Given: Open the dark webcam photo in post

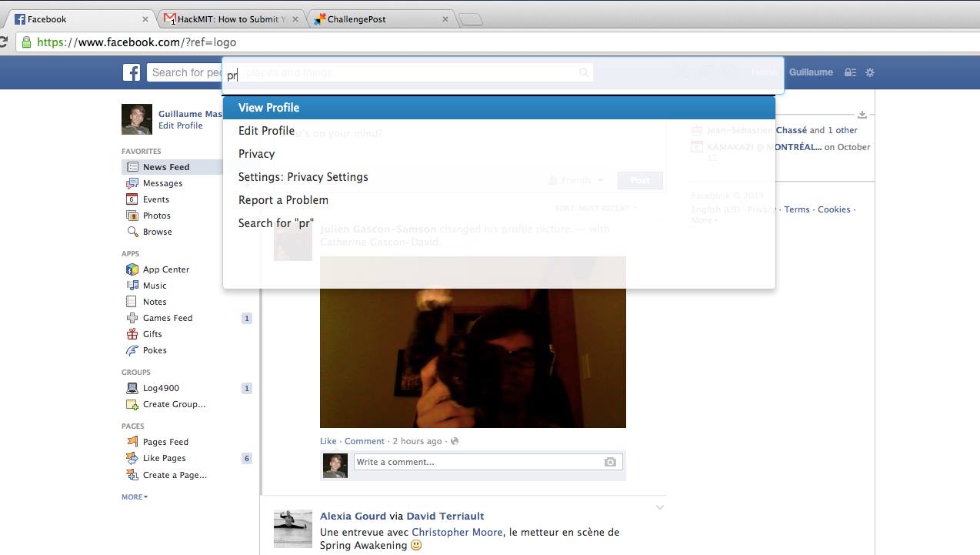Looking at the screenshot, I should point(473,342).
